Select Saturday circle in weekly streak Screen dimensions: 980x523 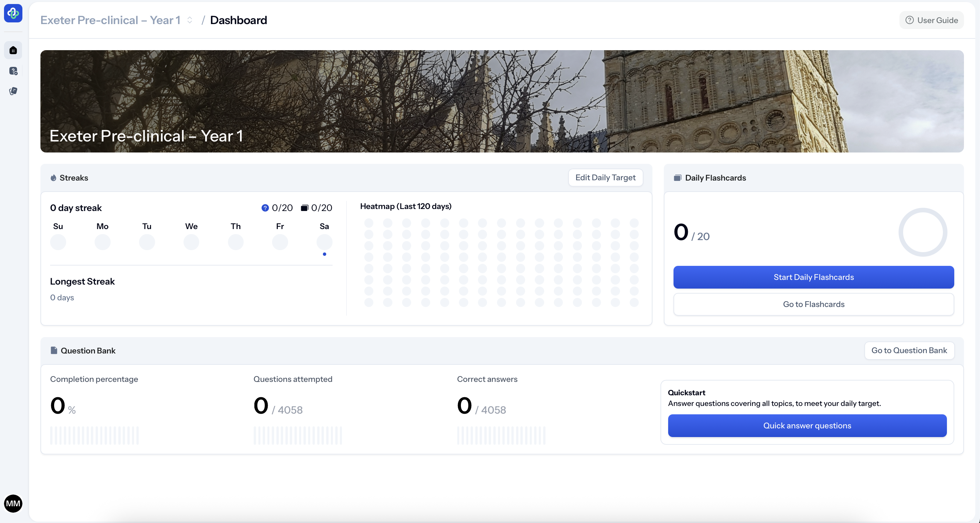point(324,242)
